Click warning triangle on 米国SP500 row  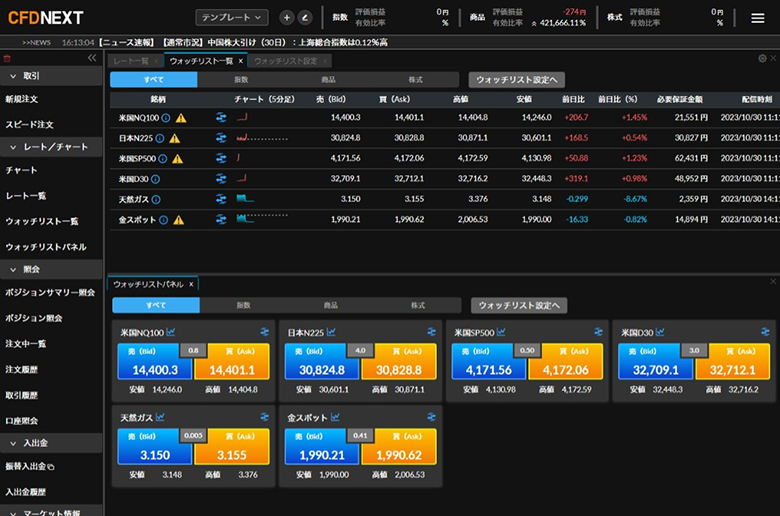click(176, 158)
